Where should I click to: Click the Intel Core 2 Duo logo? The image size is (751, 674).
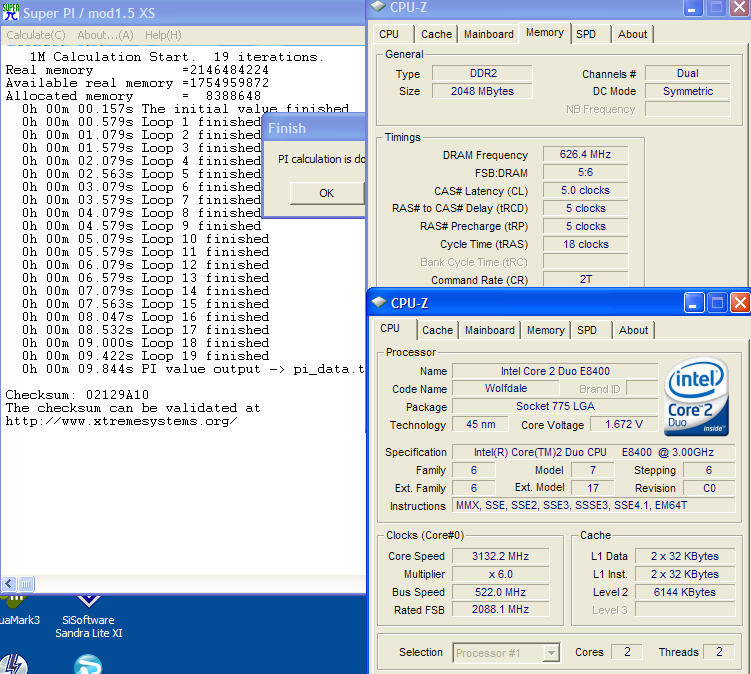[697, 397]
